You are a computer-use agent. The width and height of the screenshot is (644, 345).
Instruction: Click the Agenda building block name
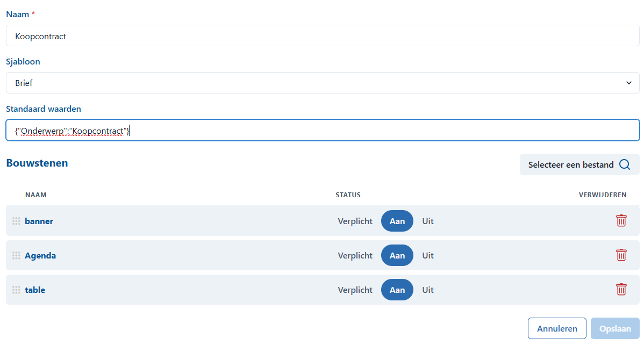coord(40,255)
